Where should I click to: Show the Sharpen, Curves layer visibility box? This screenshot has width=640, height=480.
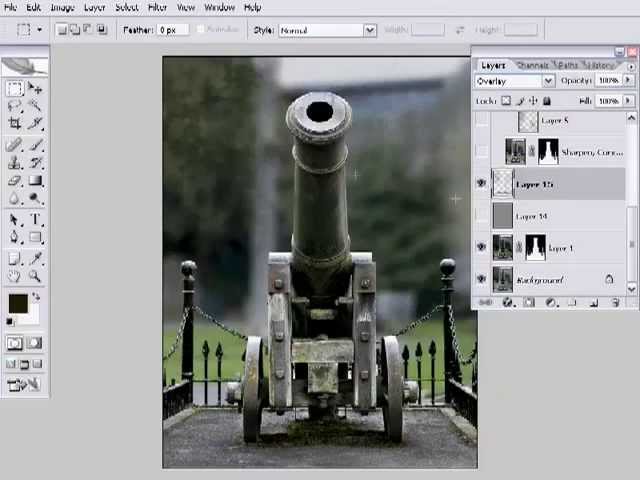click(x=482, y=151)
